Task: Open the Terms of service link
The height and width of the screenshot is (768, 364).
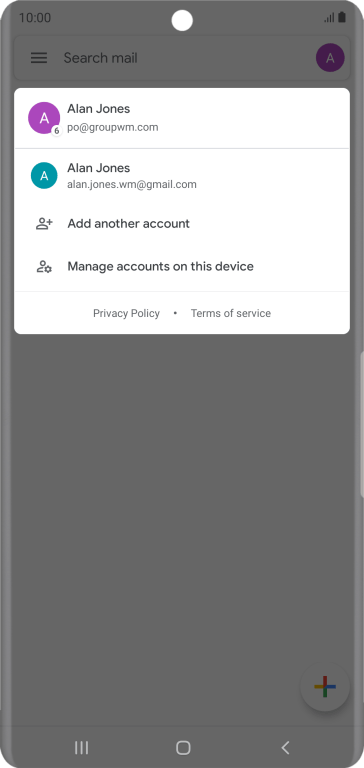Action: (231, 313)
